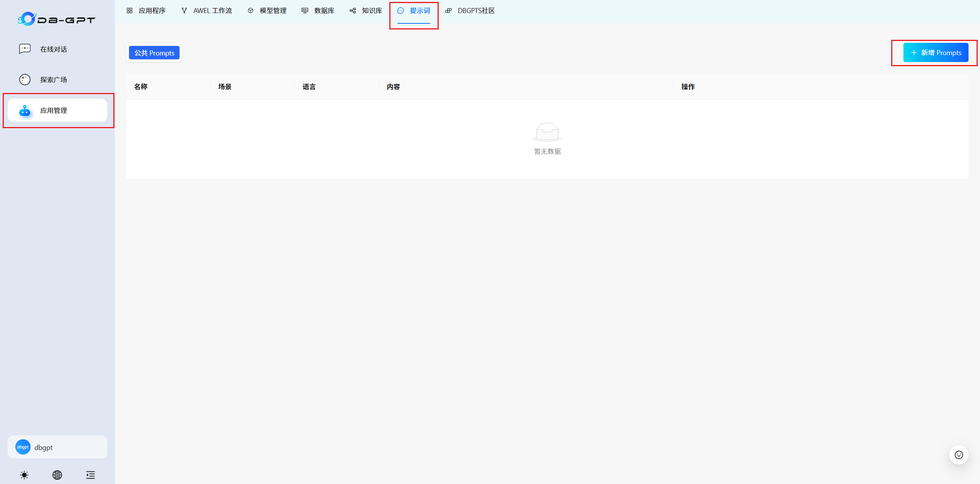980x484 pixels.
Task: Open the 模型管理 tab
Action: pyautogui.click(x=267, y=11)
